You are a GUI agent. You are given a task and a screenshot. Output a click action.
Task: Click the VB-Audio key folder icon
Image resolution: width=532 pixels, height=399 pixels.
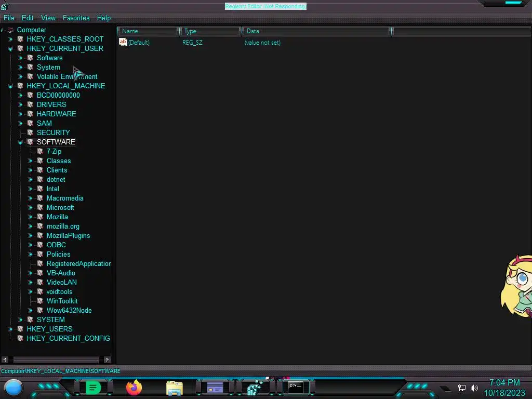coord(40,273)
